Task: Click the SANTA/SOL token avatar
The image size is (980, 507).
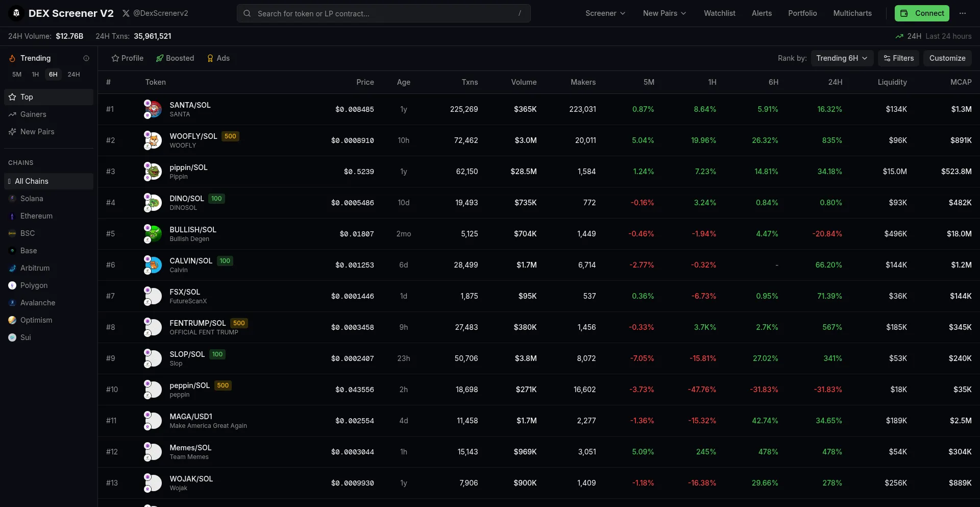Action: [153, 109]
